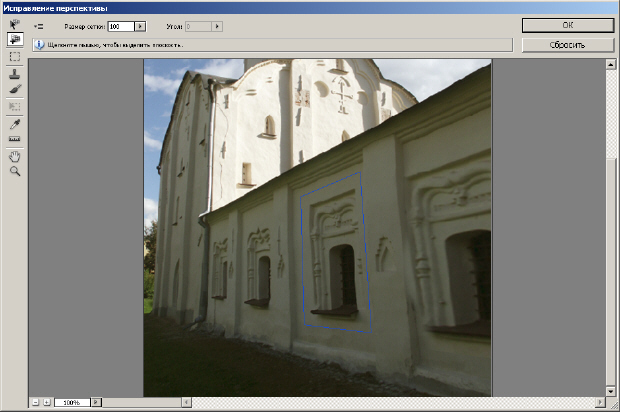The image size is (620, 412).
Task: Choose the Eyedropper tool
Action: coord(14,123)
